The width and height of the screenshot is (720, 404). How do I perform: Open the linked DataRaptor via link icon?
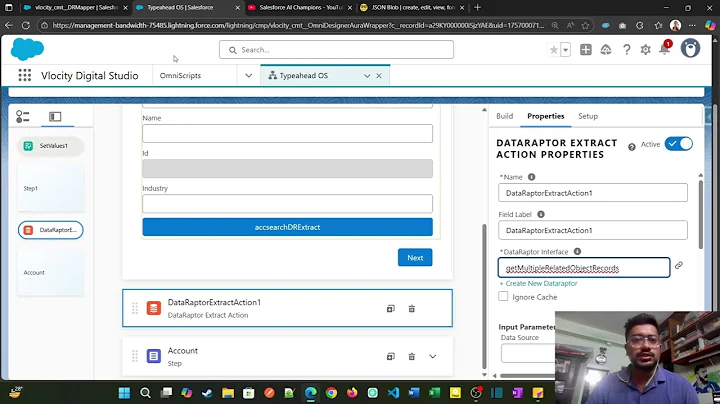(x=679, y=265)
